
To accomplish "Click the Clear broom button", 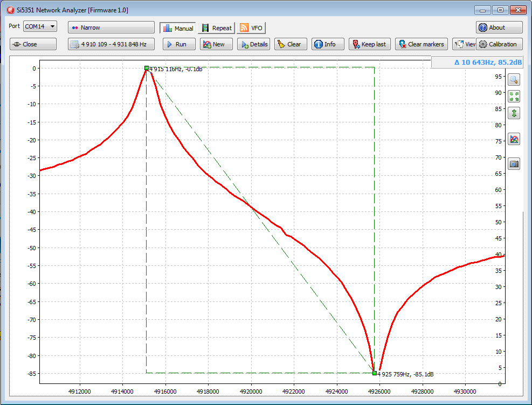I will point(291,44).
